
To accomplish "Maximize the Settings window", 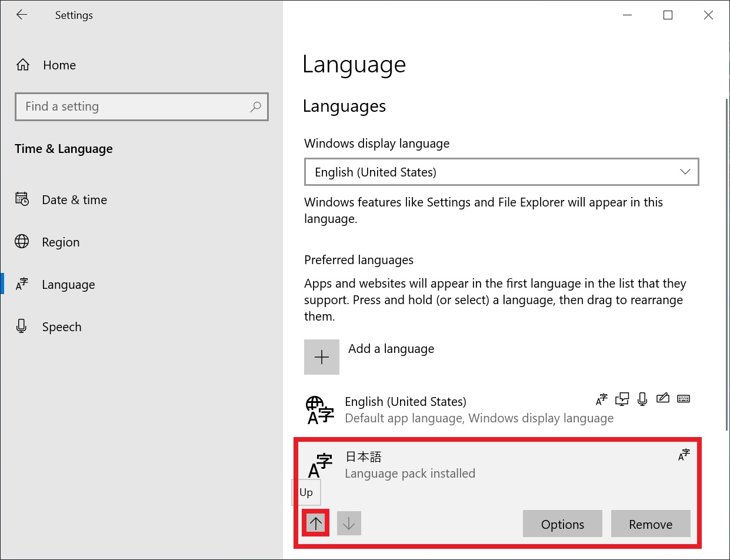I will [x=668, y=15].
